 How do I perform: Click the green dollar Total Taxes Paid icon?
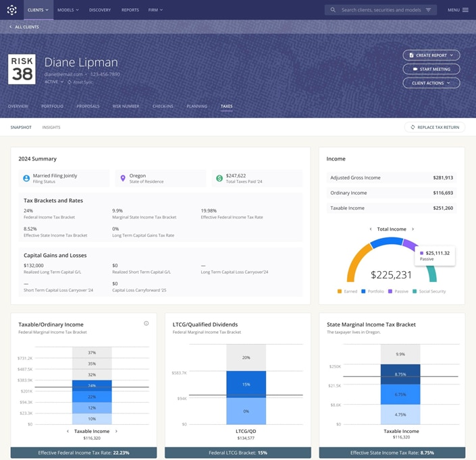point(219,178)
